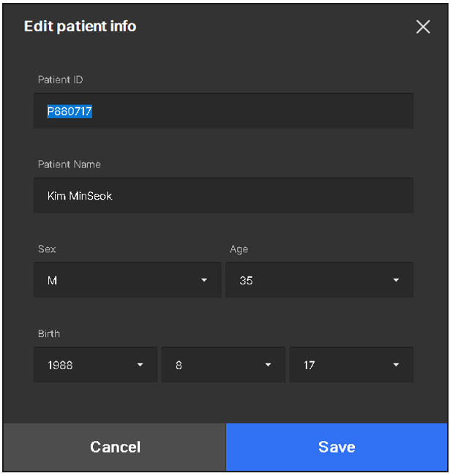The image size is (450, 476).
Task: Click the '8' birth month value
Action: tap(179, 365)
